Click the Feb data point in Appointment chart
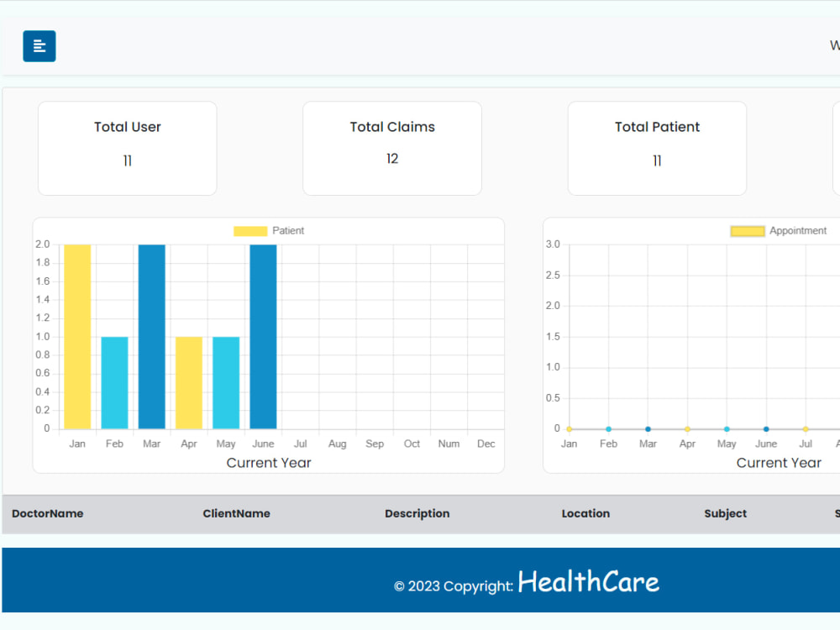This screenshot has width=840, height=630. pyautogui.click(x=608, y=429)
